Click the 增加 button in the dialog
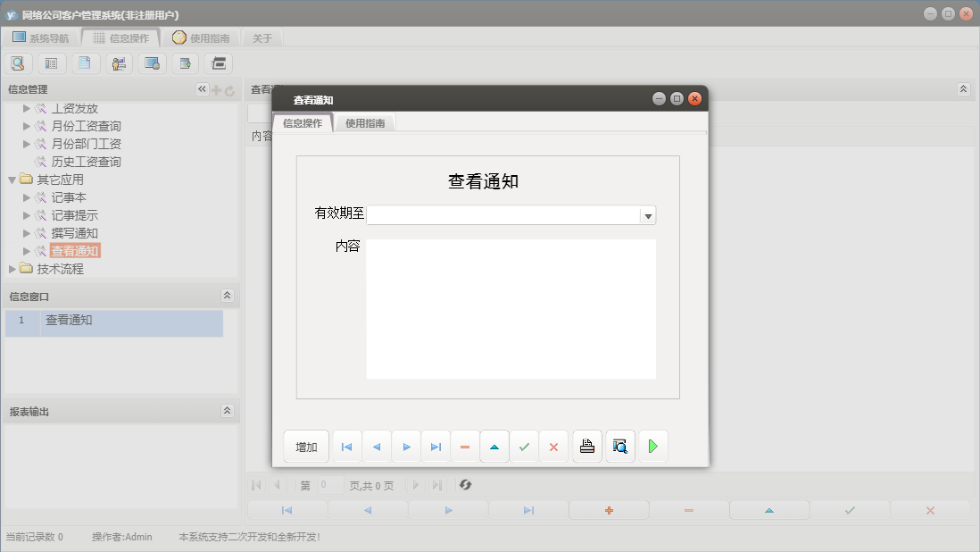980x552 pixels. (306, 446)
